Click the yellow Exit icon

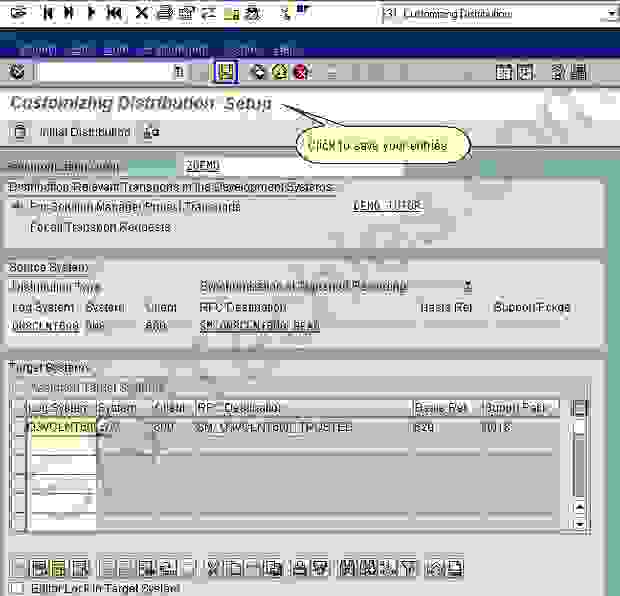(x=280, y=72)
